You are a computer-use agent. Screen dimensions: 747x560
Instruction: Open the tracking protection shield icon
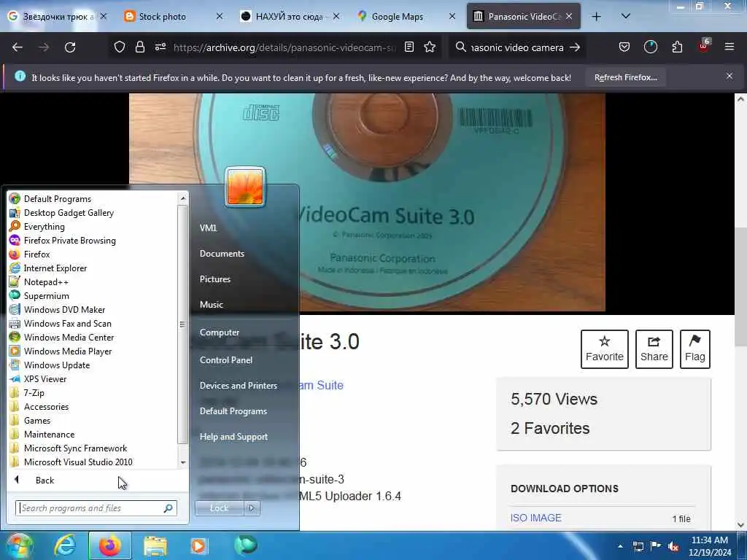(120, 47)
